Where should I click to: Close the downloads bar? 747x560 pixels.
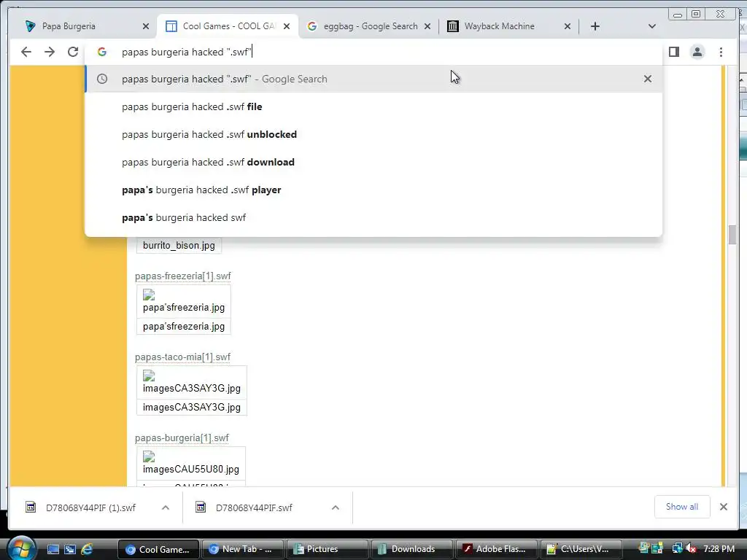click(724, 507)
